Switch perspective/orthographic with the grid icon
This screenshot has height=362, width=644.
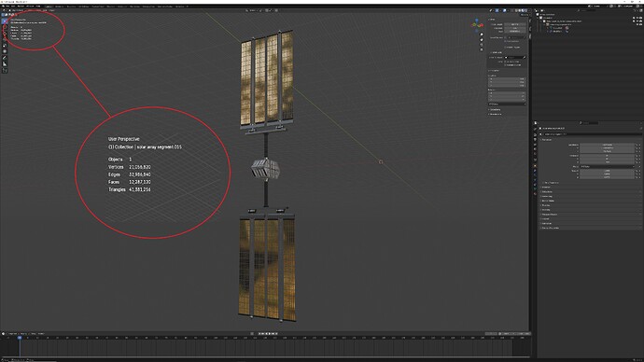482,49
